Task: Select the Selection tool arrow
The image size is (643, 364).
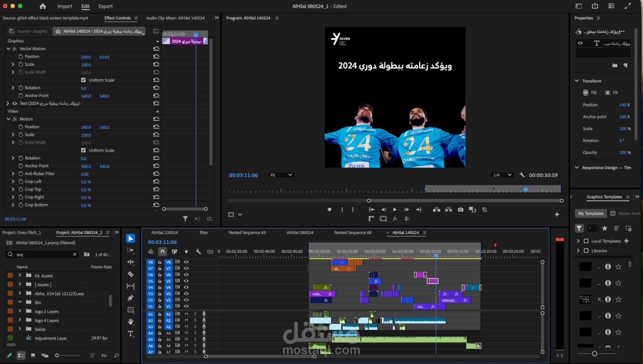Action: click(131, 239)
